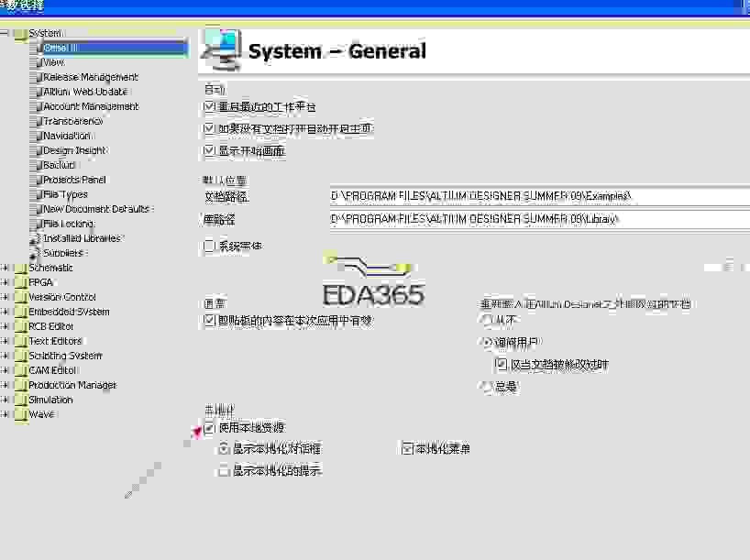Click the 文档路径 path input field
The width and height of the screenshot is (750, 560).
coord(539,196)
